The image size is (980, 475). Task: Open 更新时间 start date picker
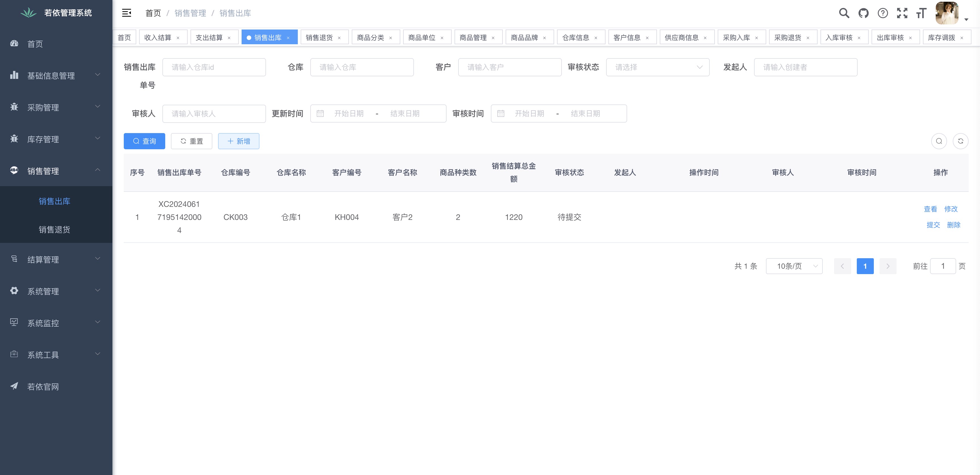(348, 114)
